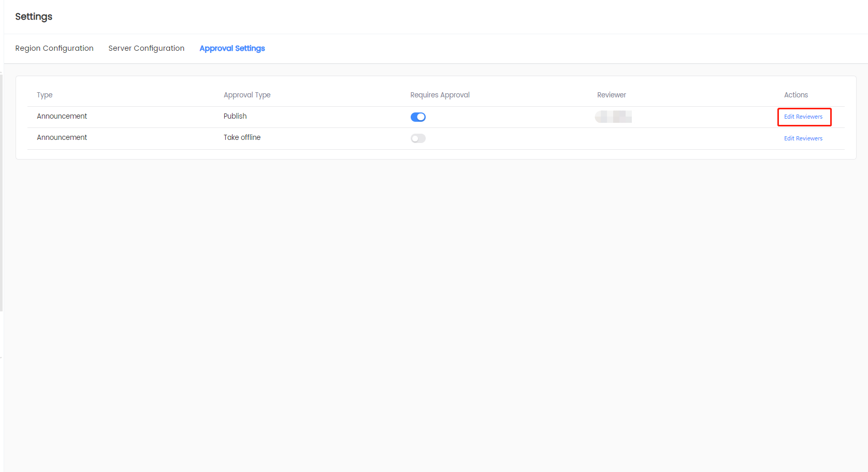Open the Region Configuration tab
Viewport: 868px width, 472px height.
[54, 48]
